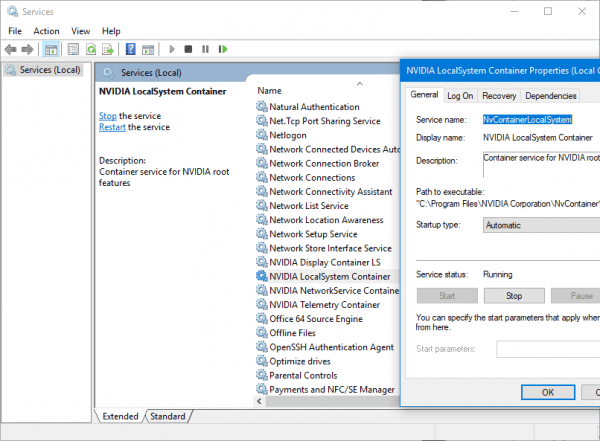This screenshot has width=600, height=441.
Task: Click the Back arrow in the toolbar
Action: 10,49
